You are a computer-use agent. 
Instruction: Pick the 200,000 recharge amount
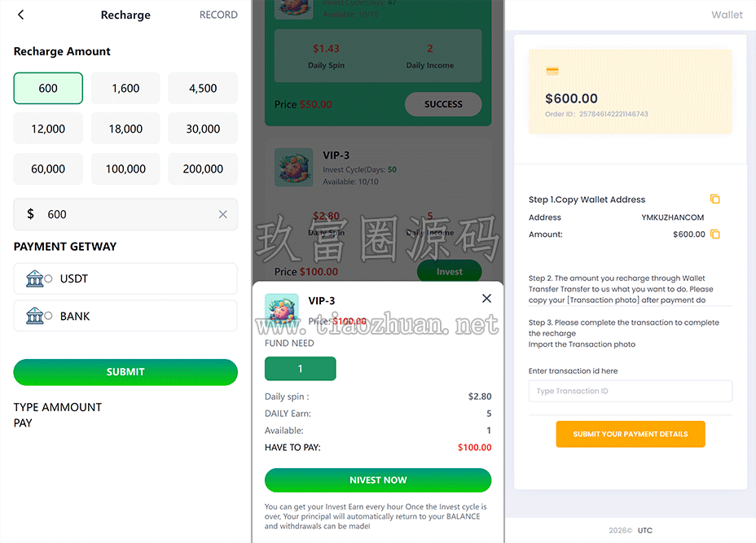203,169
